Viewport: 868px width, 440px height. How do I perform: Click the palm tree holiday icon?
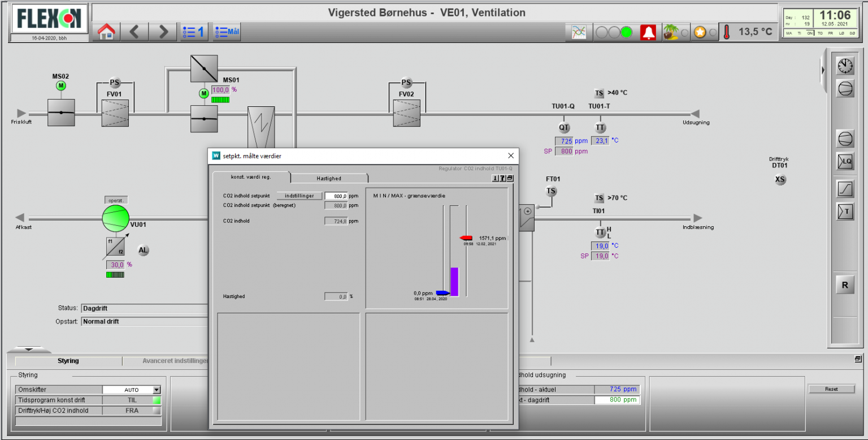click(670, 33)
